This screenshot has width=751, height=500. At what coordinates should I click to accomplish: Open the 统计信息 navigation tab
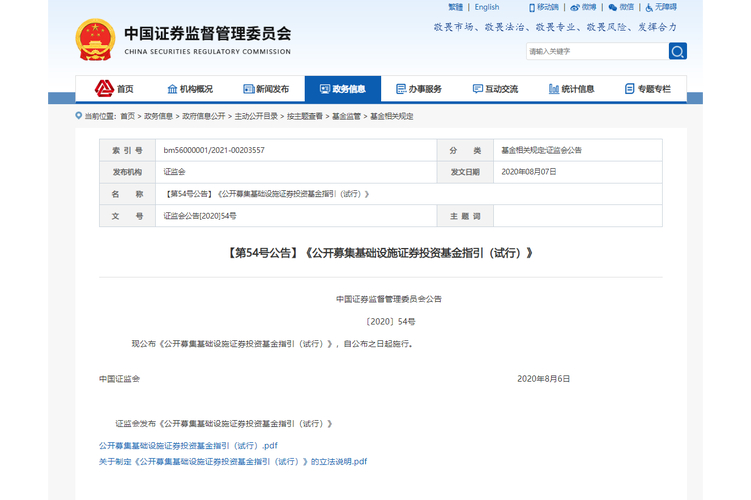(x=572, y=89)
